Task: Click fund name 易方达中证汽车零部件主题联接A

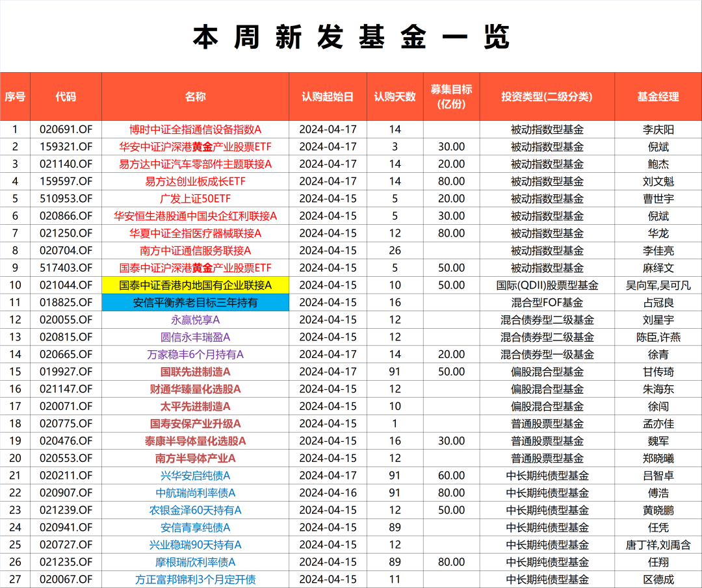Action: pyautogui.click(x=195, y=164)
